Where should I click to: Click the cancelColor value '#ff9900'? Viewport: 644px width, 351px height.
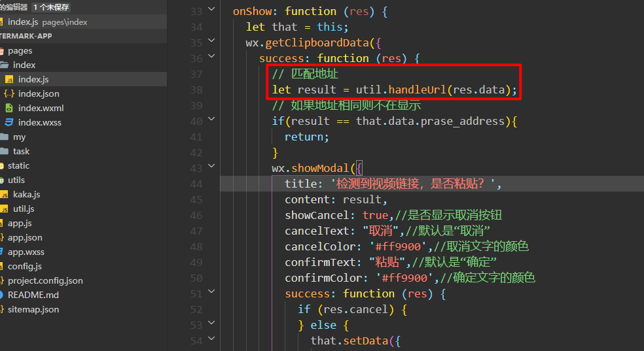[398, 246]
